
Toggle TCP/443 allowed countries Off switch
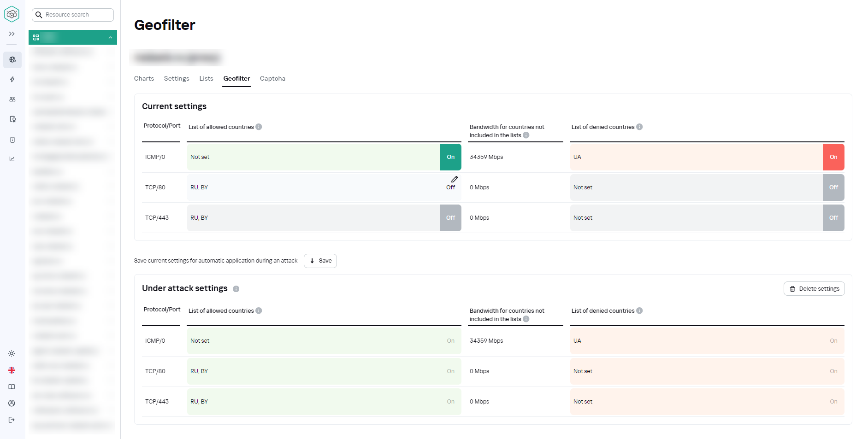pyautogui.click(x=450, y=218)
